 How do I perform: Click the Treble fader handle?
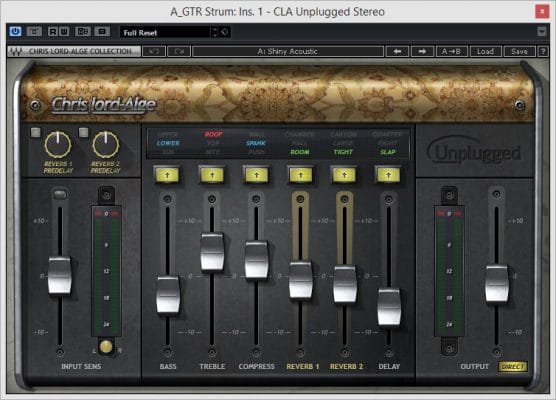(212, 251)
